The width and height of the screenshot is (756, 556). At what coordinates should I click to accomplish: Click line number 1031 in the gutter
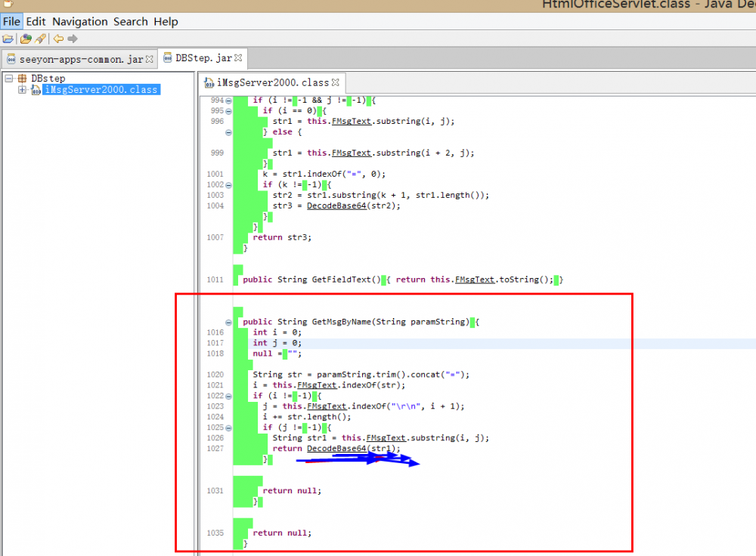215,491
